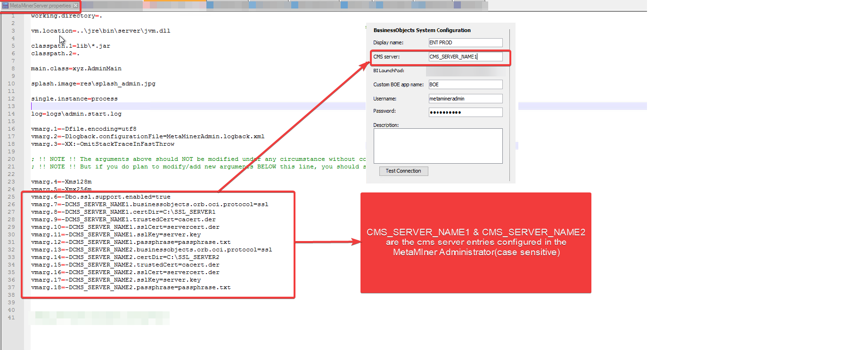This screenshot has height=350, width=868.
Task: Click the vmarg.10 CMS_SERVER_NAME1 sslCert line
Action: tap(125, 227)
